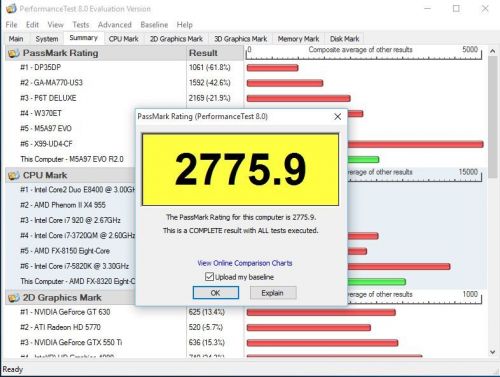The image size is (500, 377).
Task: Click the 2169 (-21.9%) result value
Action: (x=210, y=98)
